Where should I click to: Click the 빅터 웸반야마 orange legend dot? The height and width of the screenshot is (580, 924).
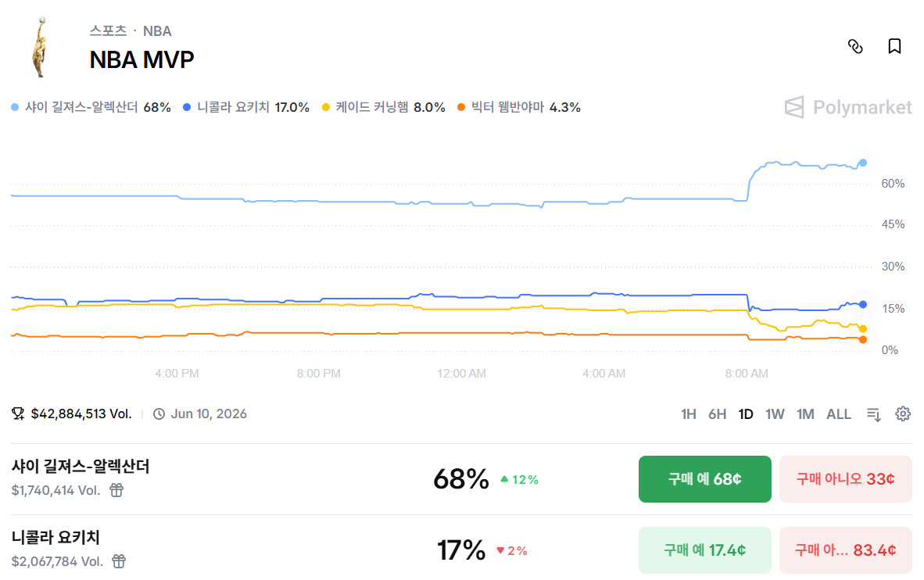click(462, 107)
